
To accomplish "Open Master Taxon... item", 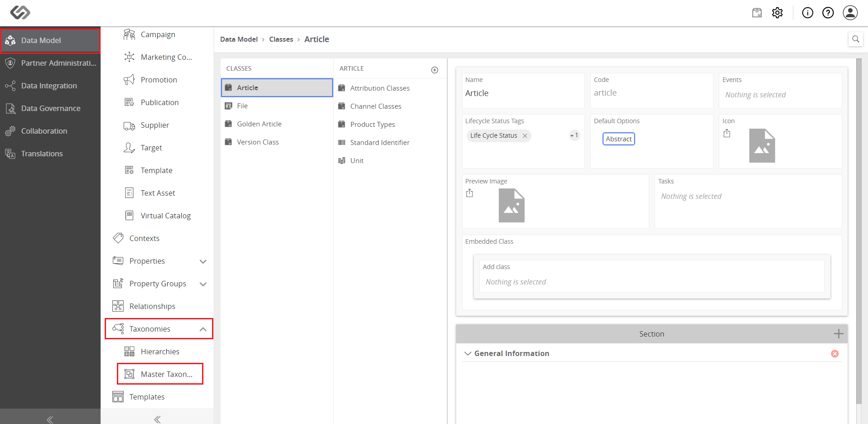I will [x=160, y=374].
